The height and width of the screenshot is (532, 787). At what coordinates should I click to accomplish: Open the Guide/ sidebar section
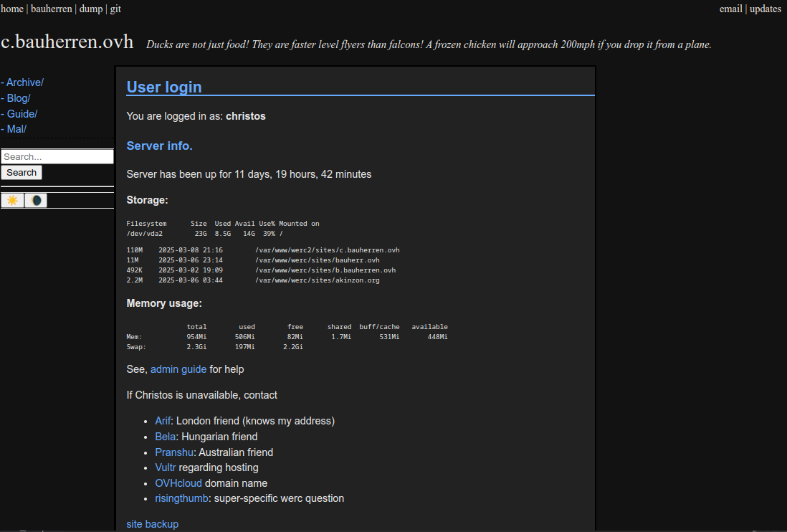pos(22,114)
